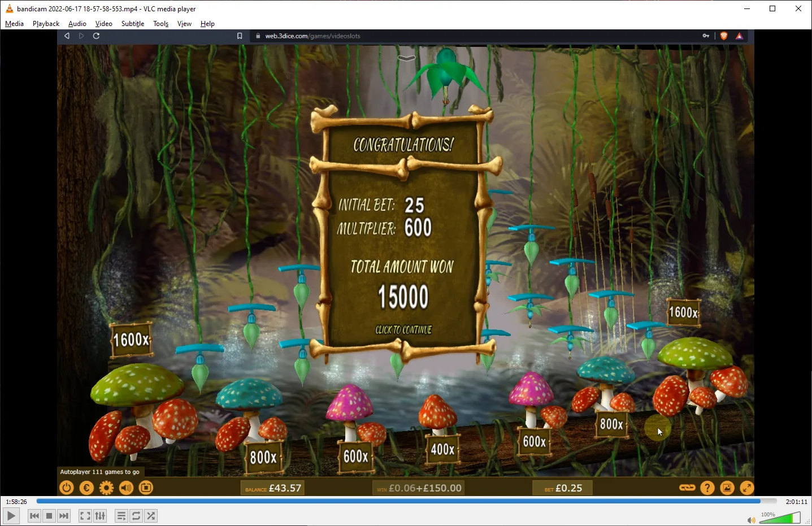Toggle loop mode in VLC
The image size is (812, 526).
point(136,516)
